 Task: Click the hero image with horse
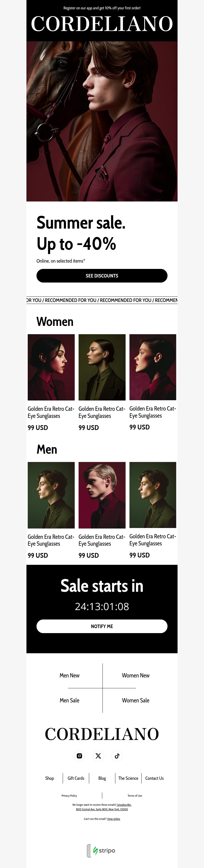[102, 121]
